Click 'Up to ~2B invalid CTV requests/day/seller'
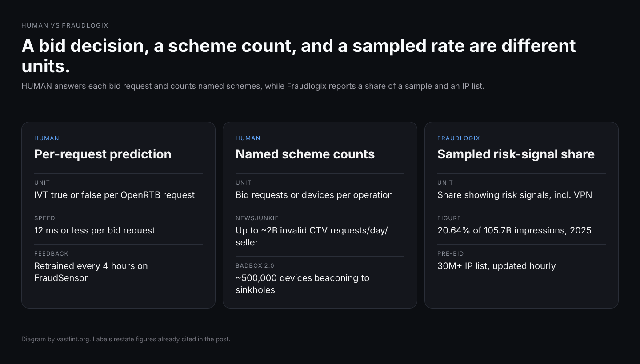Image resolution: width=640 pixels, height=364 pixels. [x=312, y=236]
